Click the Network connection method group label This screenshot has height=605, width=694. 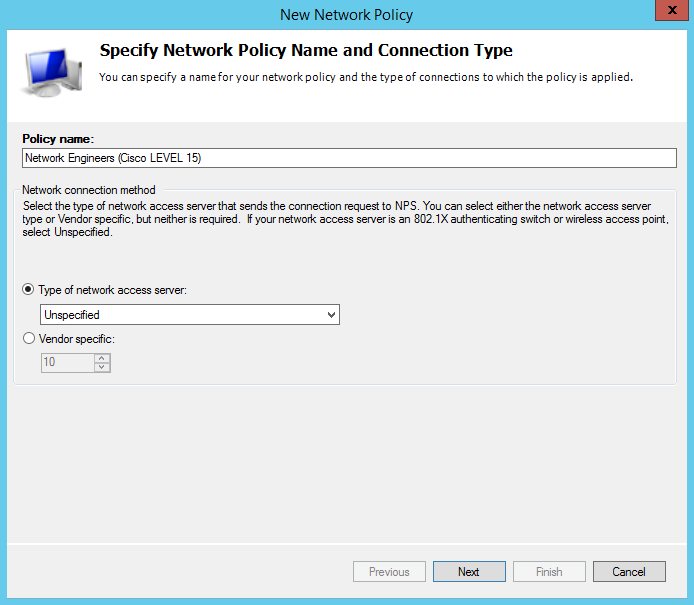[88, 190]
